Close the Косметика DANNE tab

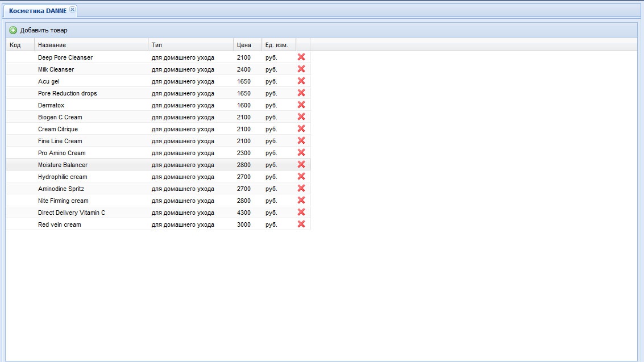72,10
